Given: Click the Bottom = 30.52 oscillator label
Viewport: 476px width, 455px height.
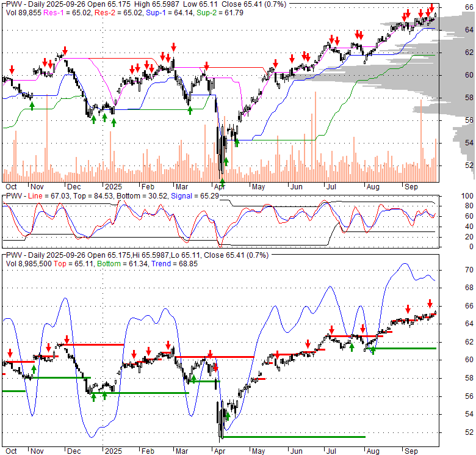Looking at the screenshot, I should click(x=142, y=196).
